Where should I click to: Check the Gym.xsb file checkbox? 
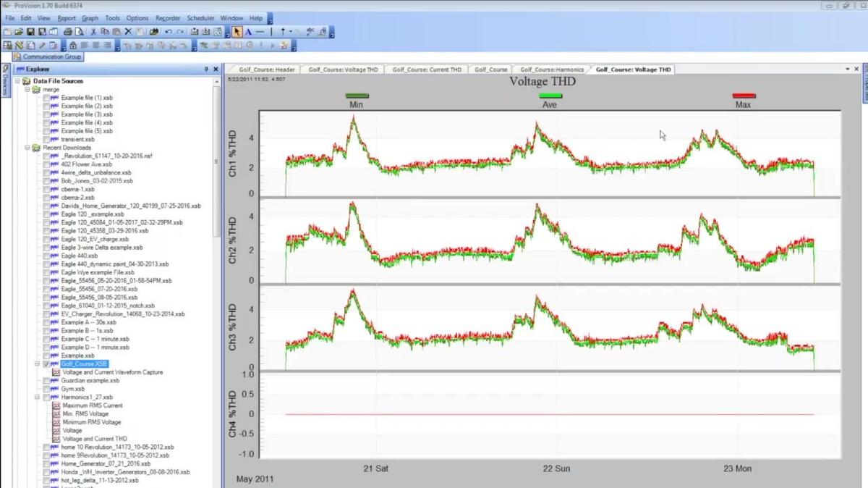tap(47, 389)
